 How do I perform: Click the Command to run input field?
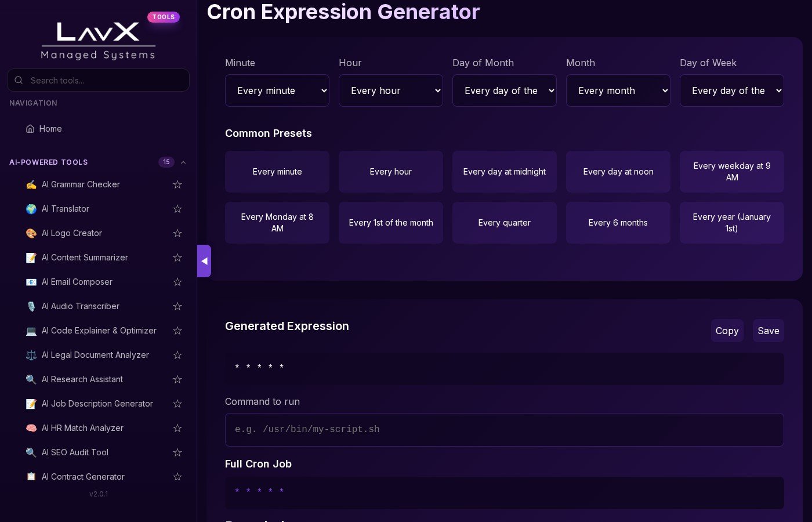(505, 430)
